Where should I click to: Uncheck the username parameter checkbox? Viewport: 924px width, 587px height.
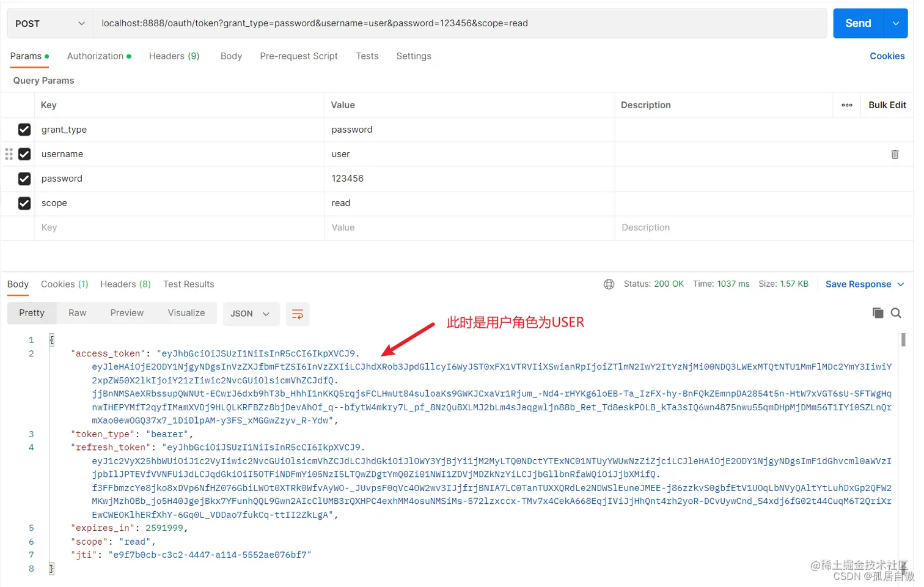click(24, 154)
